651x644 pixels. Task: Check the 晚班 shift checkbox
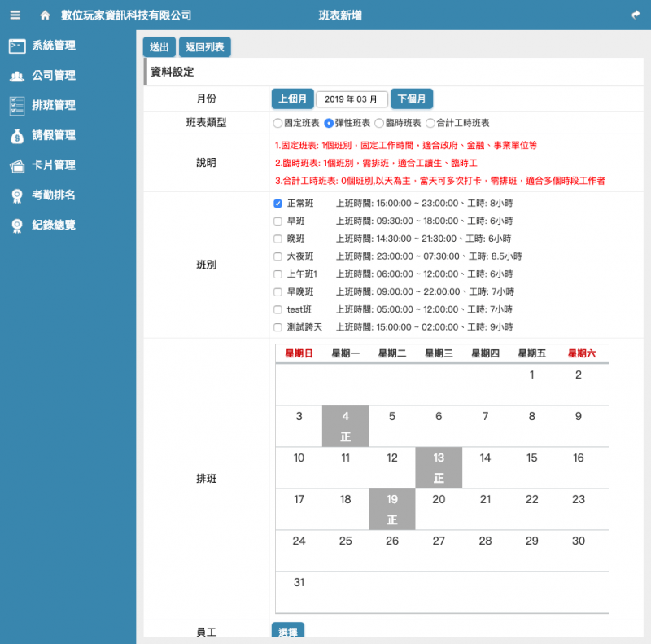(277, 239)
